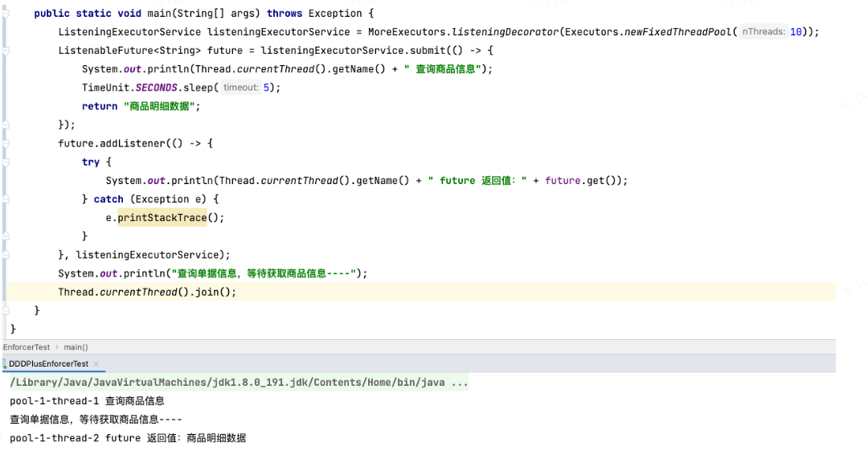Click the EnforcerTest breadcrumb item

click(26, 347)
